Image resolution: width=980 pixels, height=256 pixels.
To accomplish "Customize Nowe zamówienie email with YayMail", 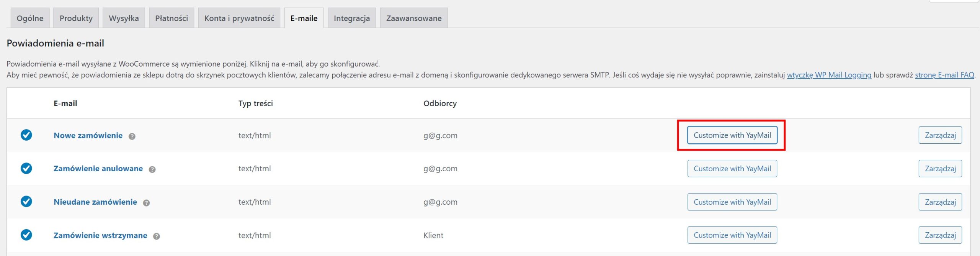I will (732, 135).
